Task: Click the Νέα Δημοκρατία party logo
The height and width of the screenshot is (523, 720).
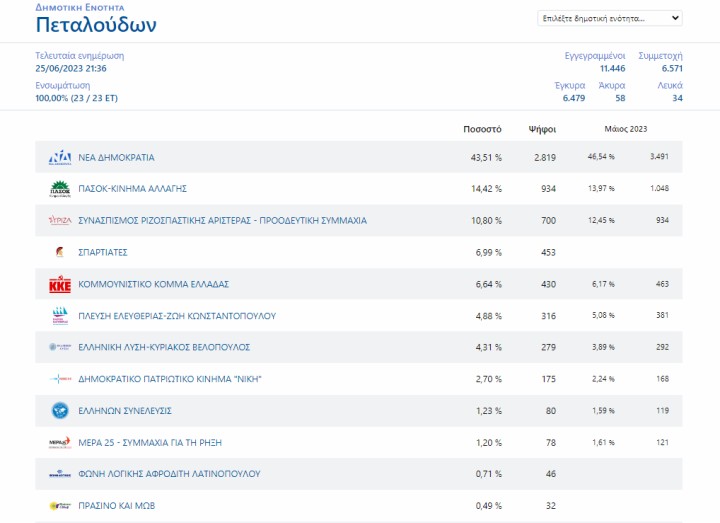Action: (60, 157)
